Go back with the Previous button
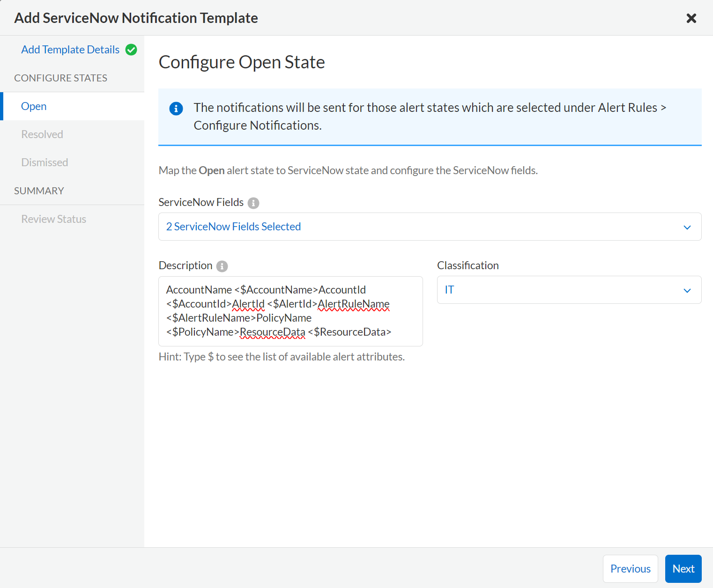Viewport: 713px width, 588px height. 630,569
